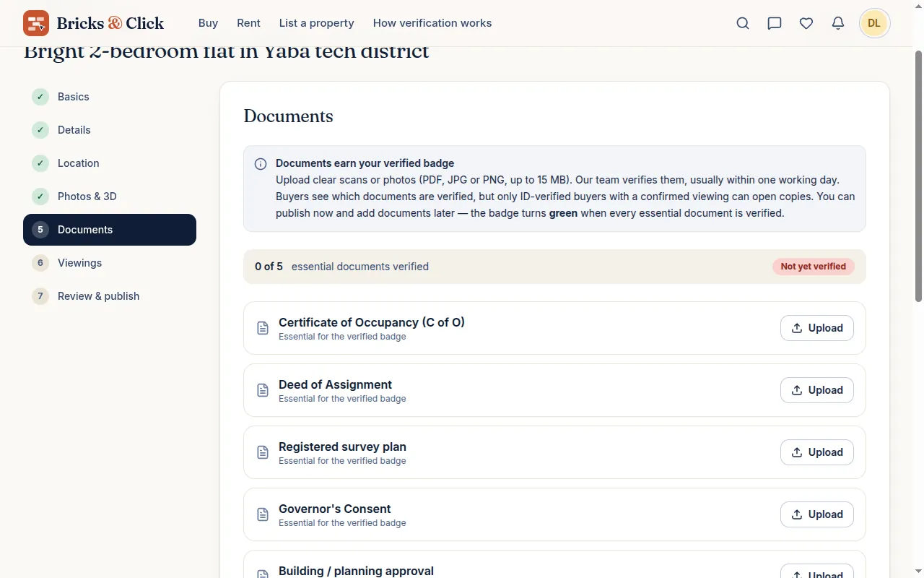Click document icon beside Deed of Assignment
This screenshot has width=924, height=578.
(263, 390)
